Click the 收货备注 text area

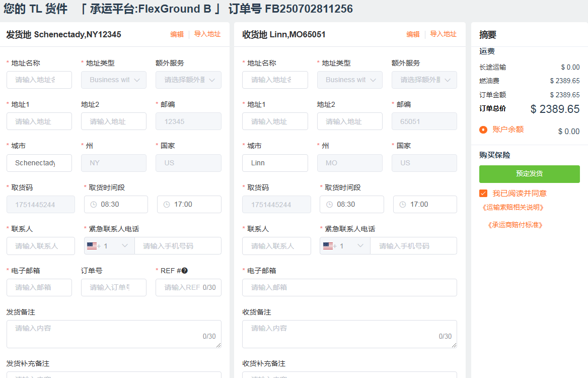pyautogui.click(x=349, y=334)
